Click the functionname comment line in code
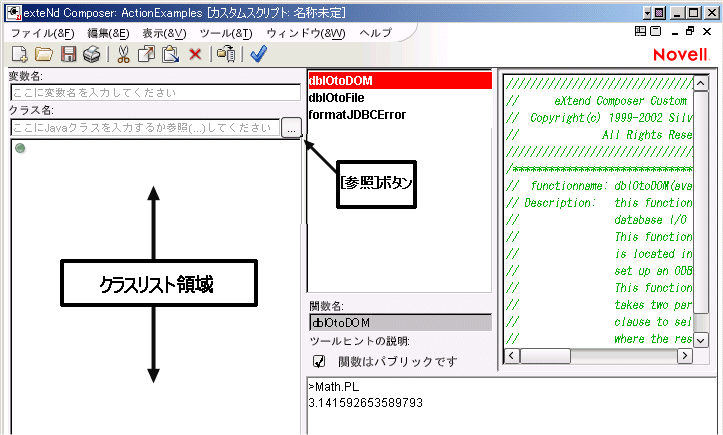This screenshot has height=435, width=723. tap(599, 186)
